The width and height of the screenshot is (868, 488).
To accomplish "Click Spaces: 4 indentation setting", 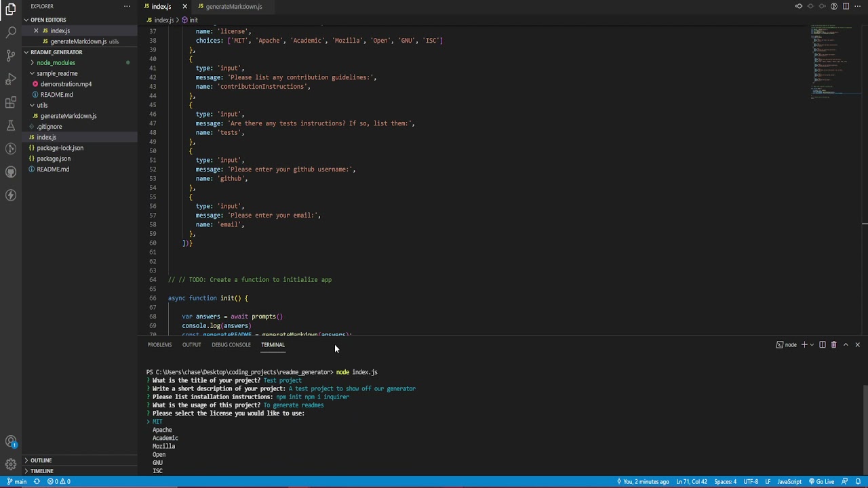I will pyautogui.click(x=725, y=482).
